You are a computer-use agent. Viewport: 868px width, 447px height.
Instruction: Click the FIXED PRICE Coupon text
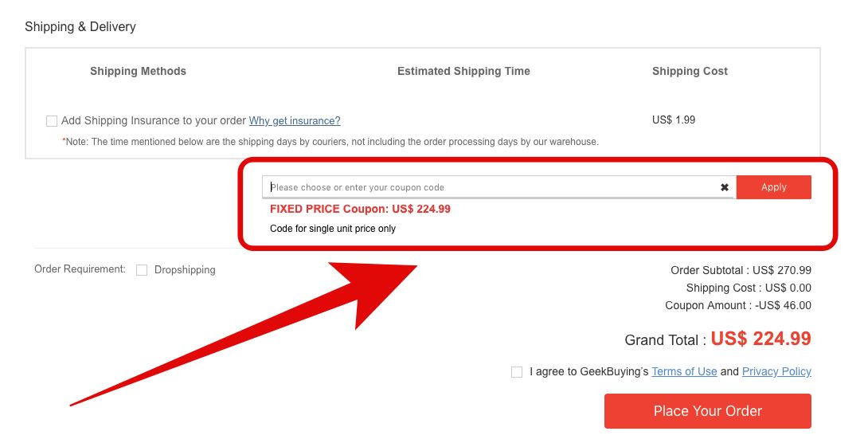tap(360, 209)
